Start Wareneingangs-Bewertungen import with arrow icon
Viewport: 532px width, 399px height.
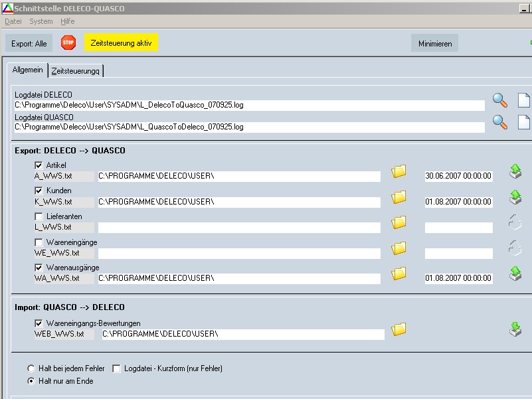click(515, 329)
